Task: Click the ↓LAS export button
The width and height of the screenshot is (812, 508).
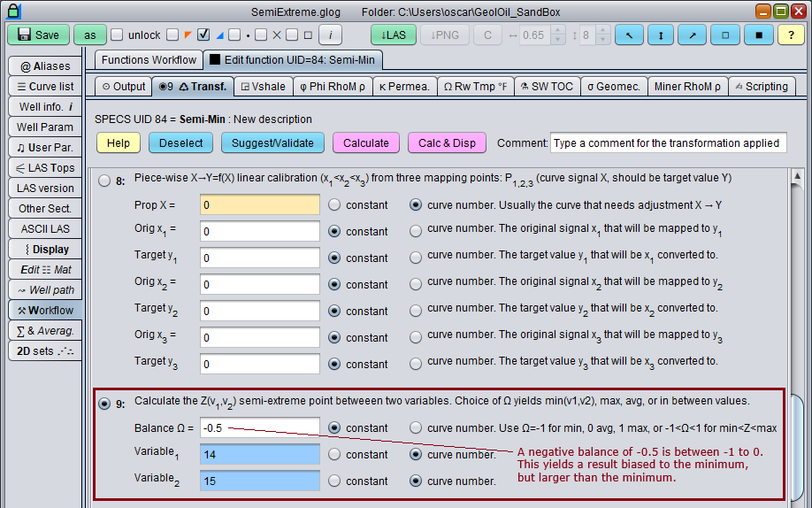Action: (x=394, y=35)
